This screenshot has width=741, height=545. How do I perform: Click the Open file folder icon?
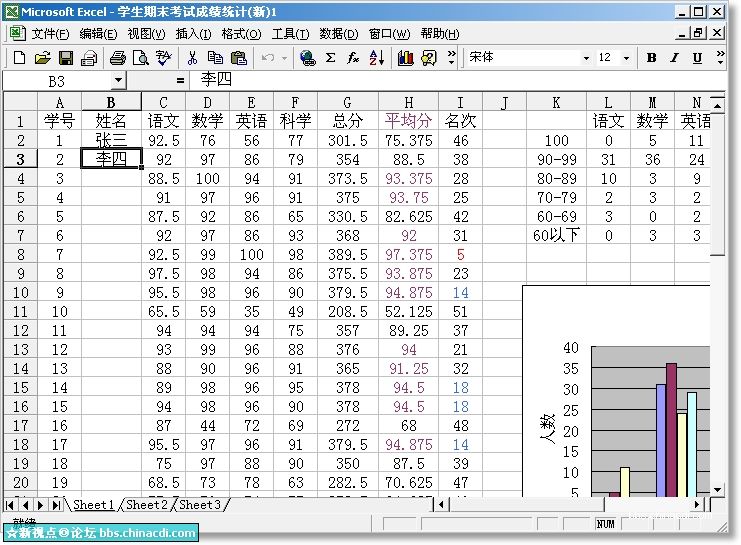pos(42,58)
